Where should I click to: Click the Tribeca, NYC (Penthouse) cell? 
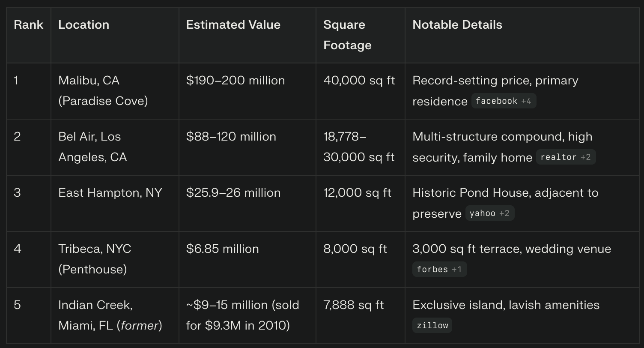[x=115, y=260]
